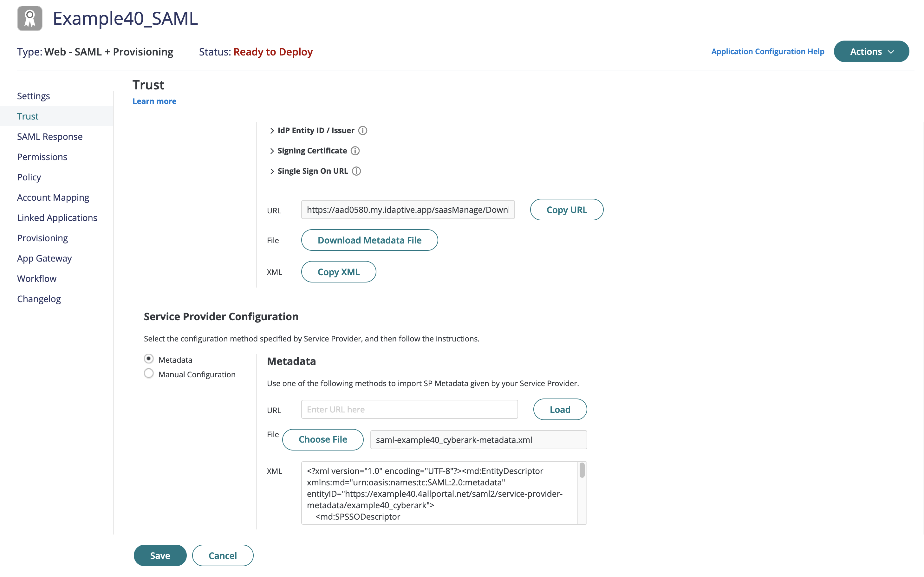Open the Provisioning section
The width and height of the screenshot is (924, 577).
click(42, 238)
